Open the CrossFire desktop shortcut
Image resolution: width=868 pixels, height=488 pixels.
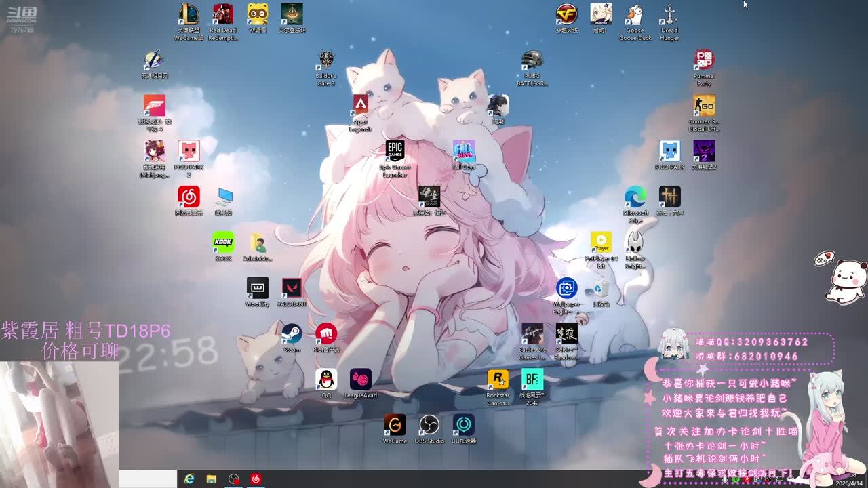click(x=567, y=18)
